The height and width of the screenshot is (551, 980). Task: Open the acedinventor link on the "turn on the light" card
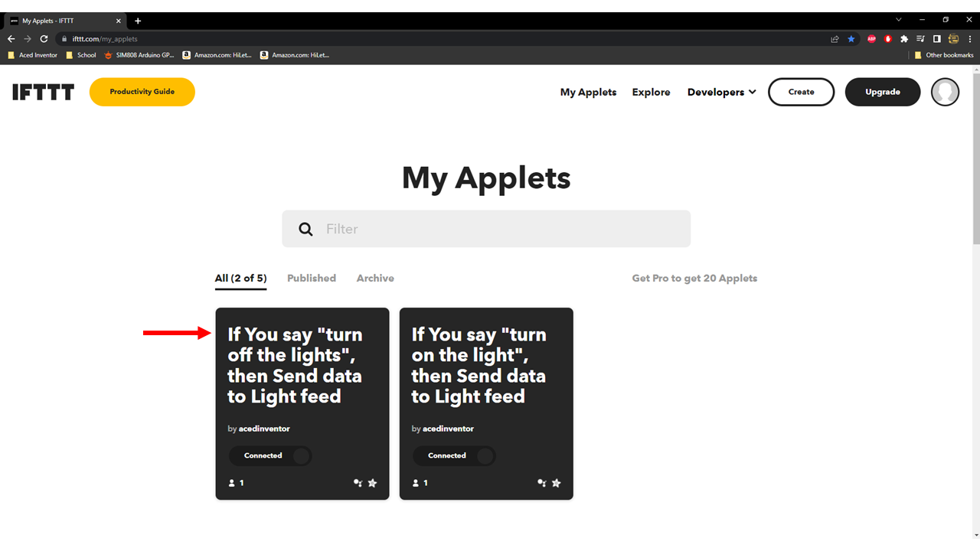point(448,429)
